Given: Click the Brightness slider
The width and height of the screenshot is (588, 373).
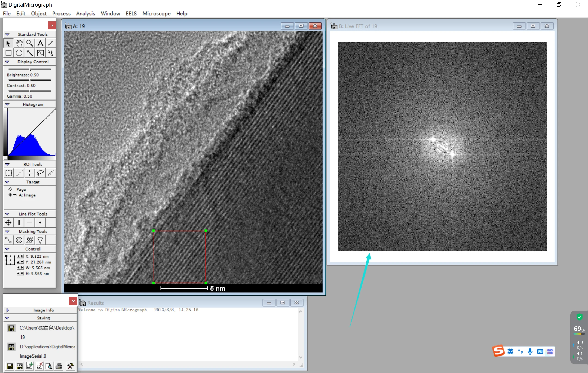Looking at the screenshot, I should [x=30, y=69].
